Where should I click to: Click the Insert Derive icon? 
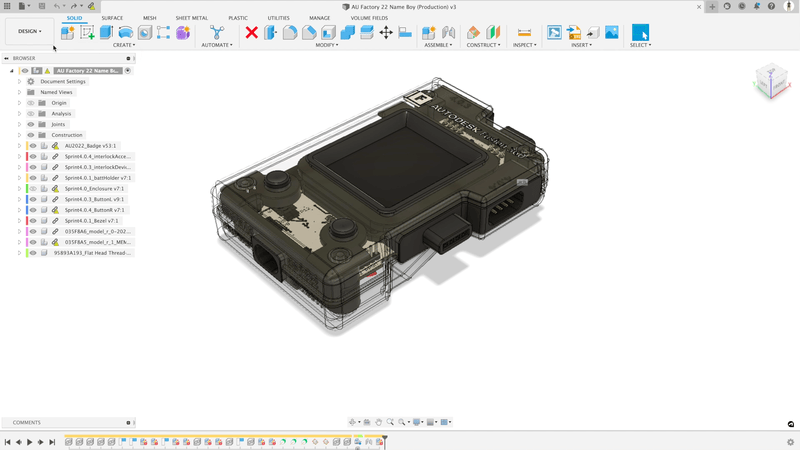pos(554,33)
